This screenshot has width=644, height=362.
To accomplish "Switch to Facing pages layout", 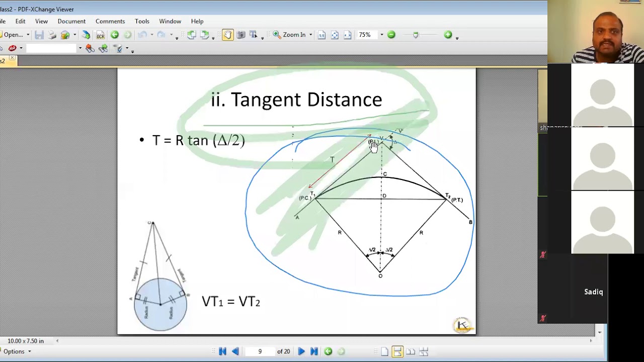I will [x=411, y=351].
